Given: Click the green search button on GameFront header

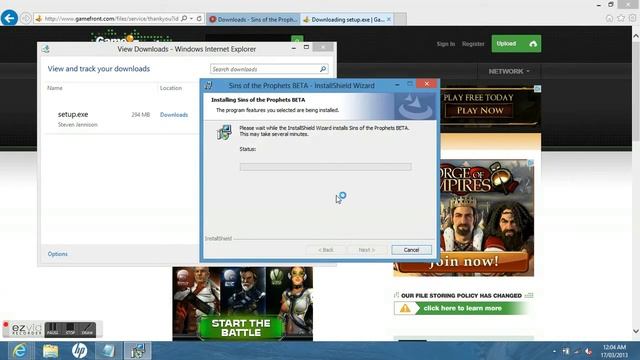Looking at the screenshot, I should pyautogui.click(x=297, y=39).
